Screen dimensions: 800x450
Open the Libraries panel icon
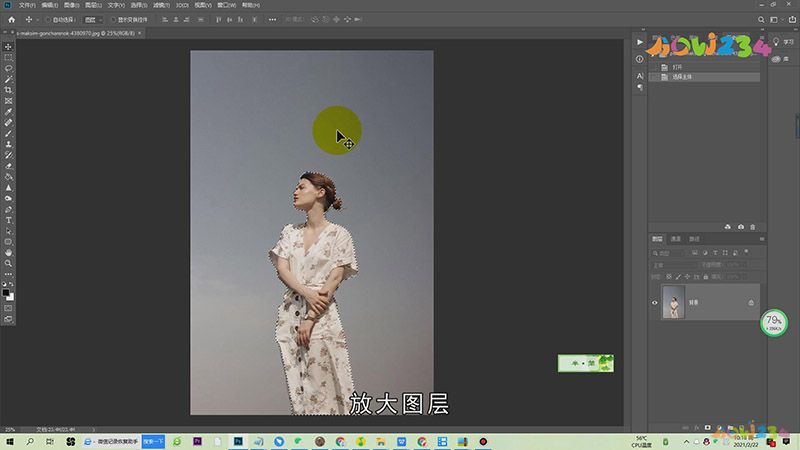776,59
